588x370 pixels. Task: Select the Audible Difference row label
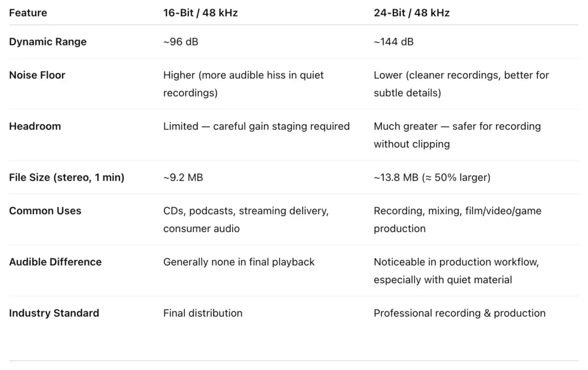(x=55, y=262)
